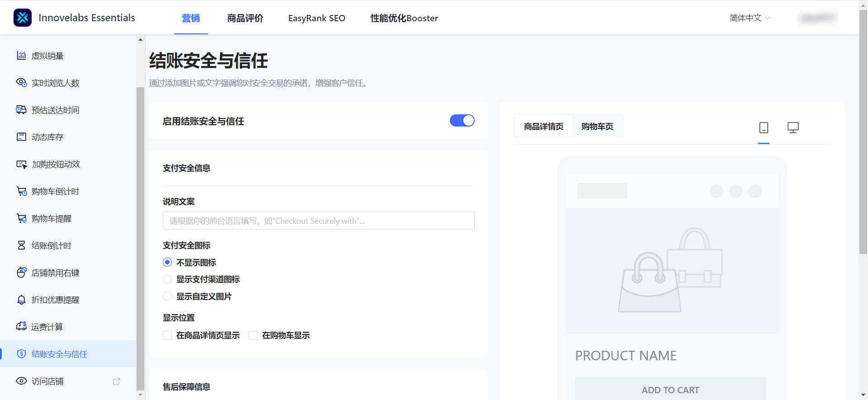Switch to 营销 top tab

191,18
